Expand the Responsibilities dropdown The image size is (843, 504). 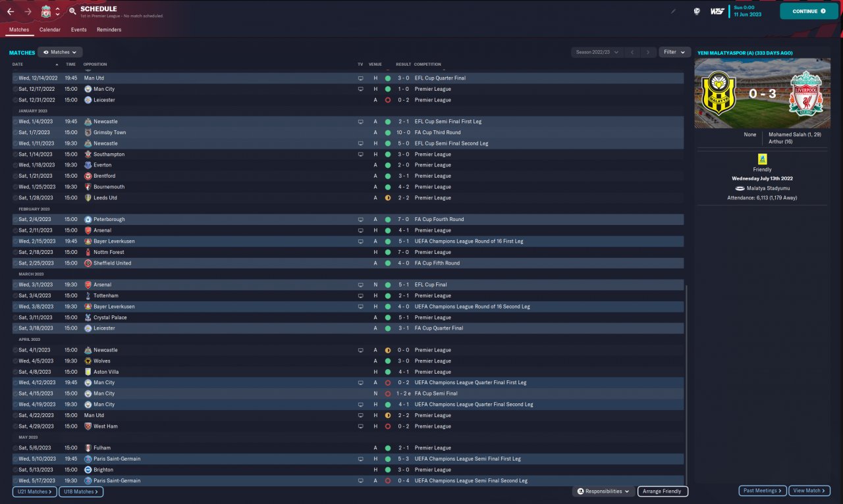tap(603, 491)
